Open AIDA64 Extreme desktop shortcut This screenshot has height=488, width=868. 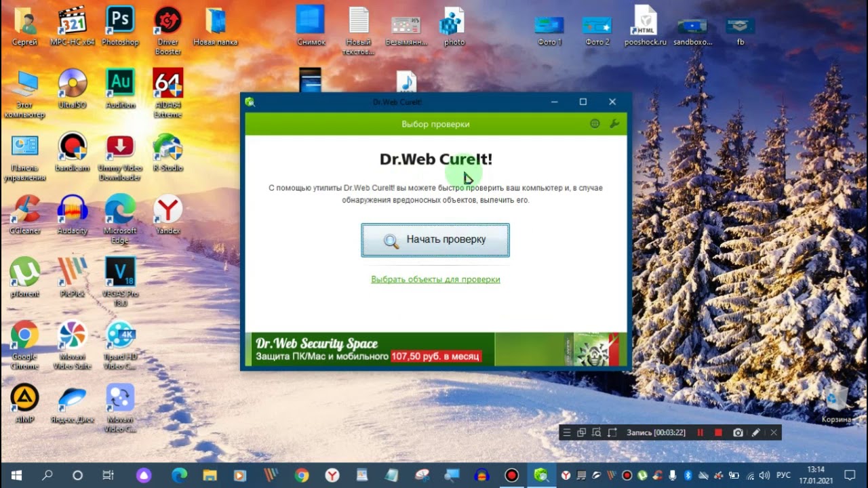[167, 93]
